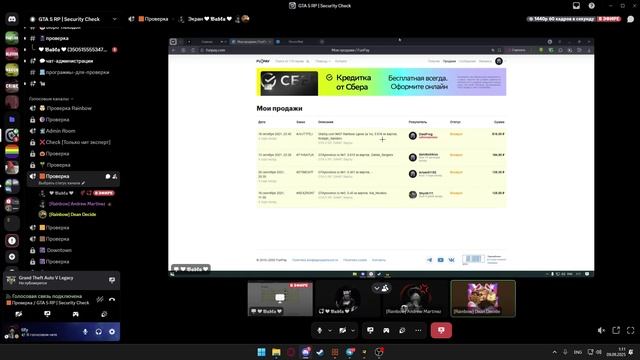Show hidden system tray icons chevron
640x360 pixels.
pyautogui.click(x=554, y=352)
